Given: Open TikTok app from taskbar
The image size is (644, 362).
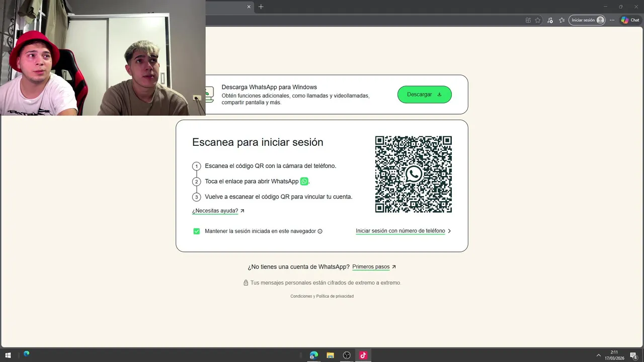Looking at the screenshot, I should 363,355.
